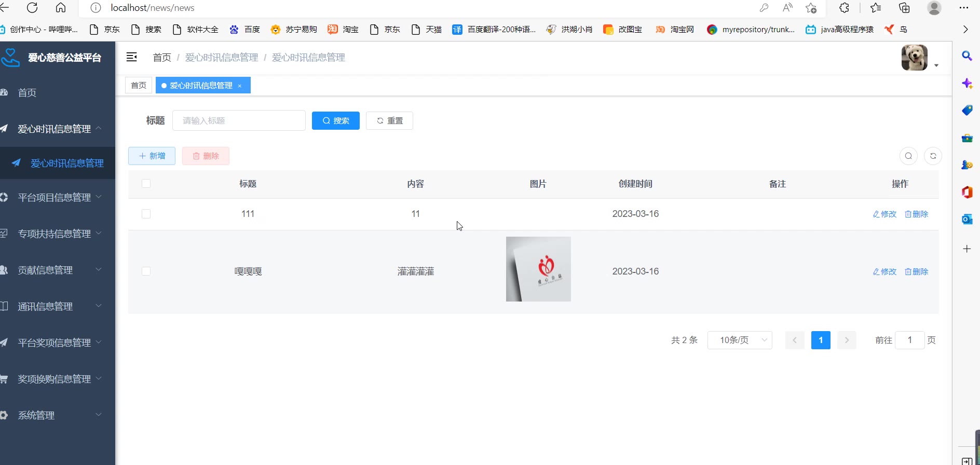
Task: Select 爱心时讯信息管理 submenu item
Action: [x=58, y=163]
